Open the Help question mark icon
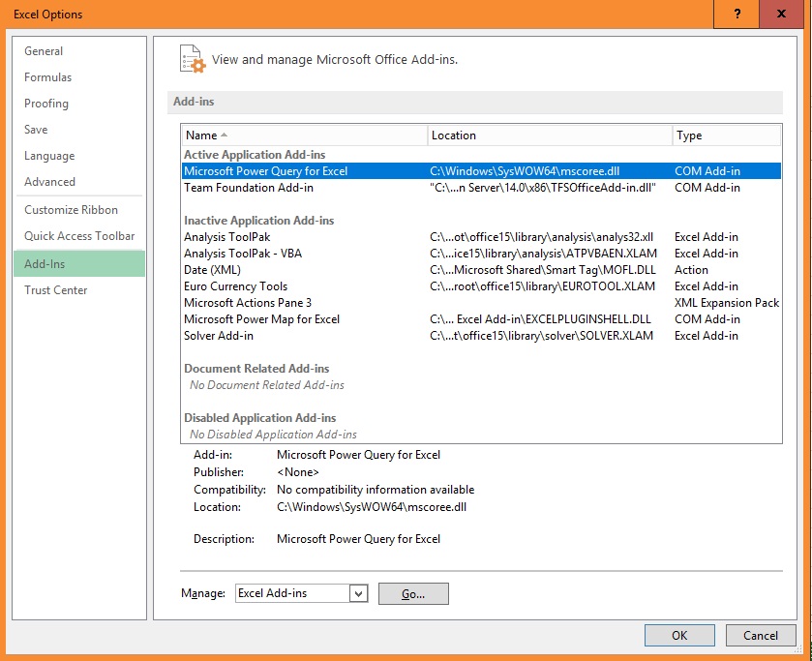 coord(736,15)
